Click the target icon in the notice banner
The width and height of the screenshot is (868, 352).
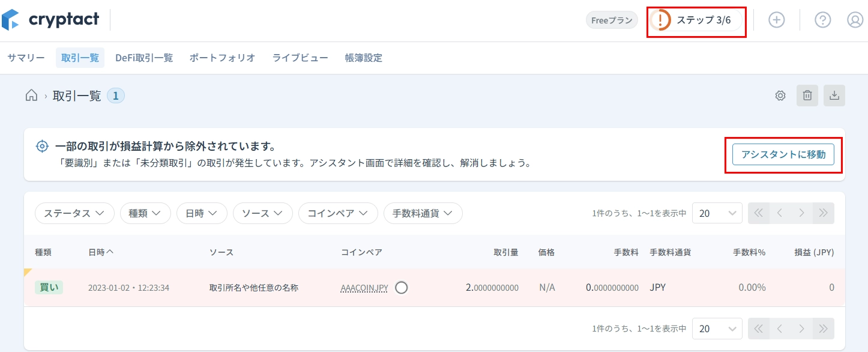42,146
